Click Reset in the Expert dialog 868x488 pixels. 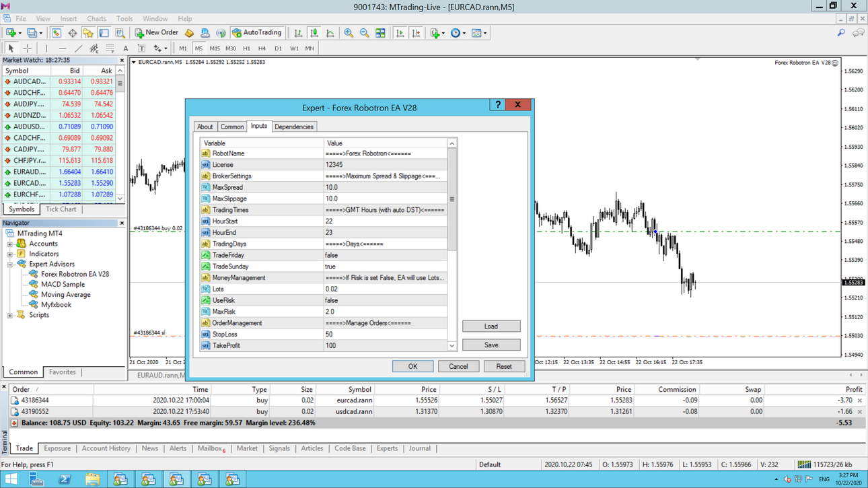click(504, 366)
